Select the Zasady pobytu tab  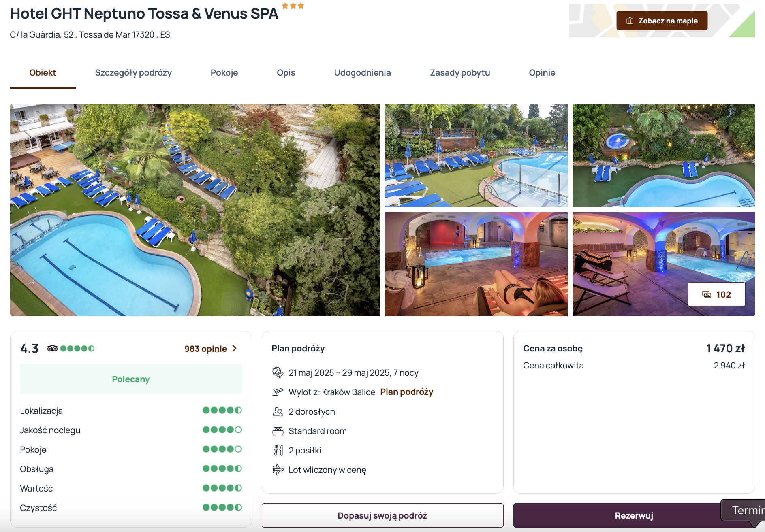point(460,73)
